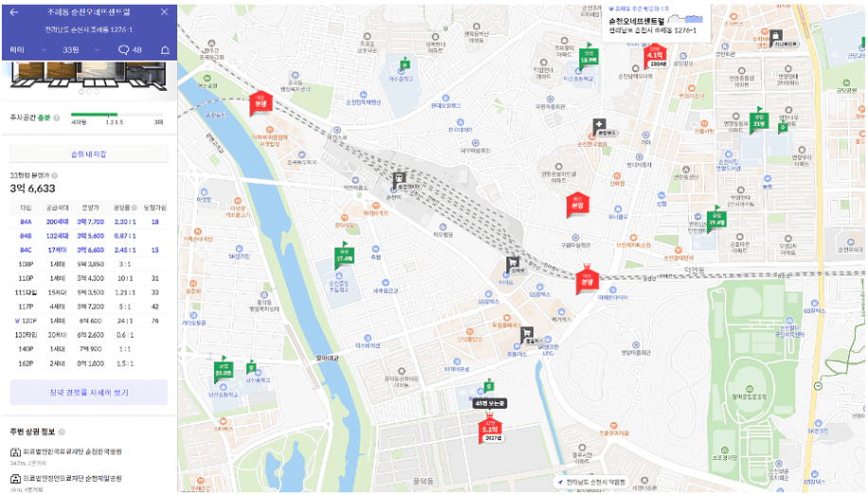Click the train station map marker
This screenshot has height=495, width=868.
click(399, 180)
